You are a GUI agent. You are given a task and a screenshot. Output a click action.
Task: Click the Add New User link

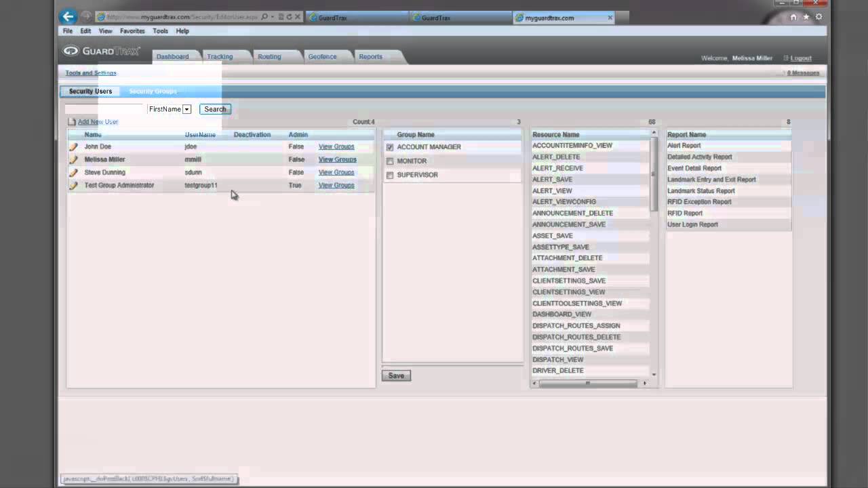point(98,122)
